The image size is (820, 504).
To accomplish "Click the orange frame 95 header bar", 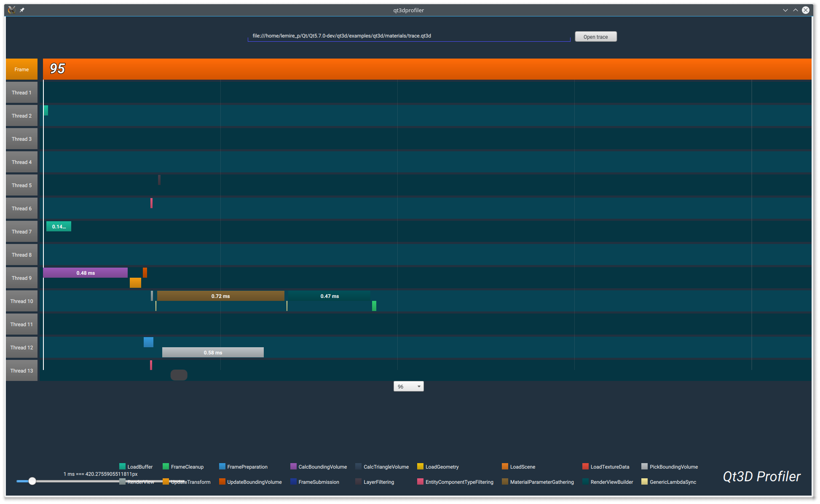I will pos(427,69).
